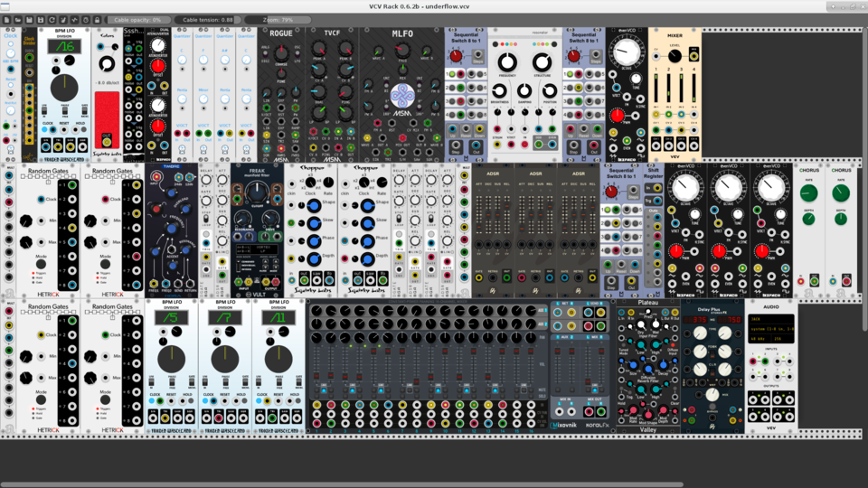This screenshot has width=868, height=488.
Task: Toggle the power meter waveform icon
Action: point(75,20)
